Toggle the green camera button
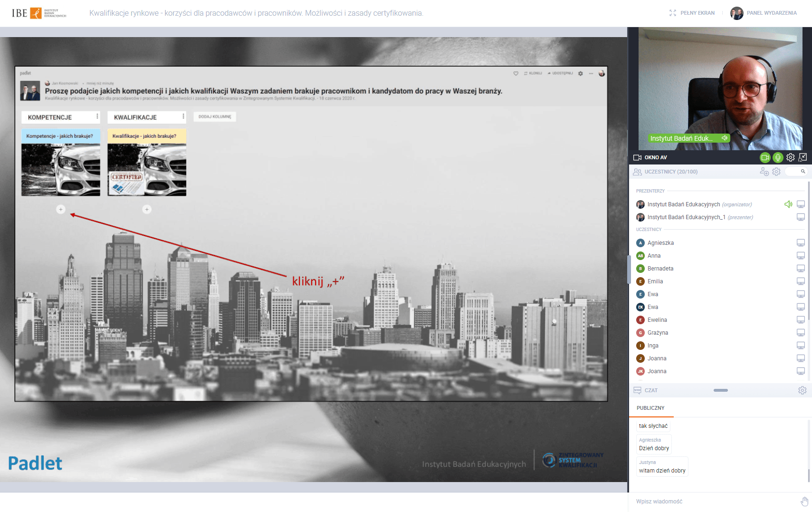The width and height of the screenshot is (812, 512). click(764, 157)
